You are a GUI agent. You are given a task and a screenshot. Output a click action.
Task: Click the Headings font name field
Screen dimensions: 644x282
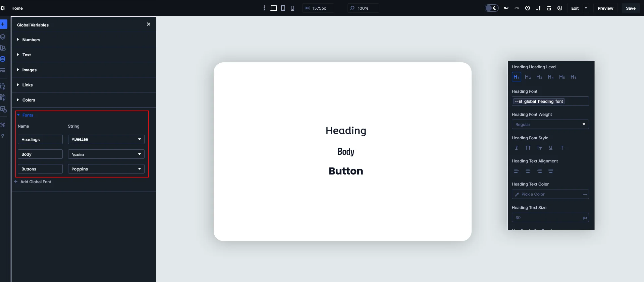point(40,139)
